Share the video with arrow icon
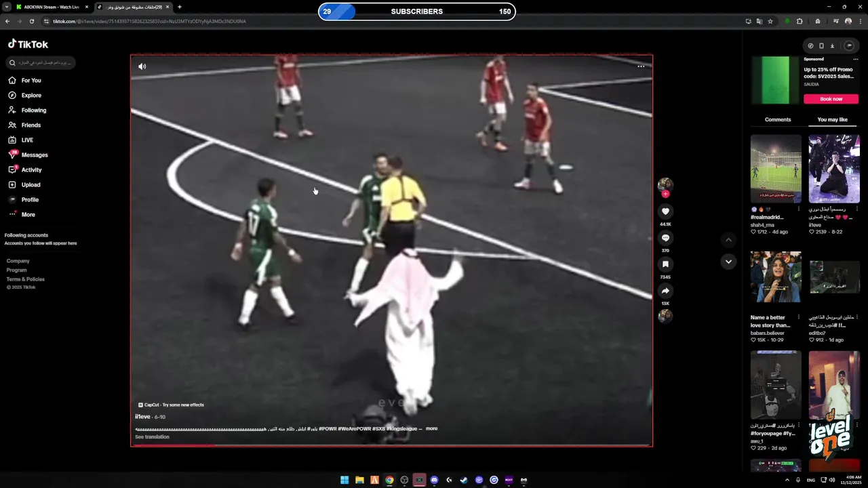This screenshot has height=488, width=868. pos(665,291)
